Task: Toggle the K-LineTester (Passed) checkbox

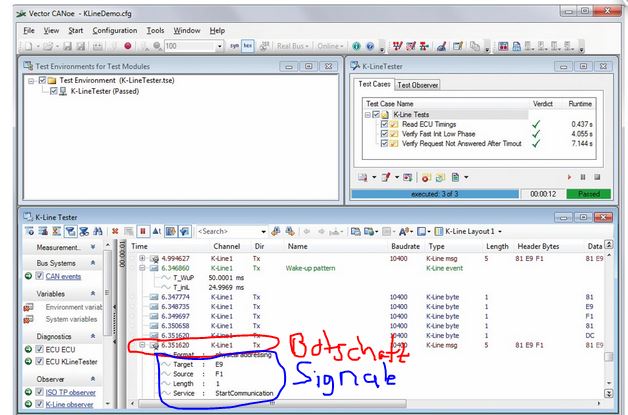Action: click(54, 91)
